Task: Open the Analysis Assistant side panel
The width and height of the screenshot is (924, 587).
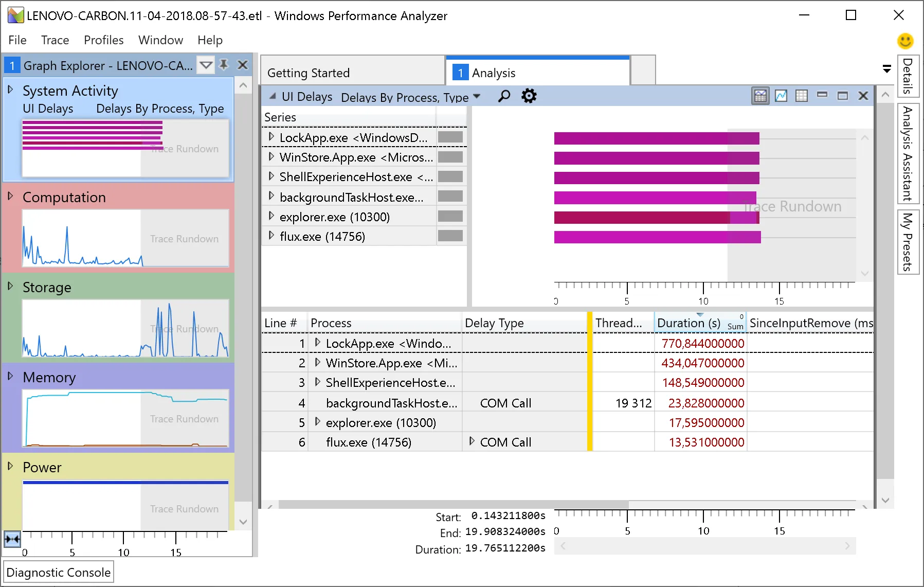Action: click(x=908, y=154)
